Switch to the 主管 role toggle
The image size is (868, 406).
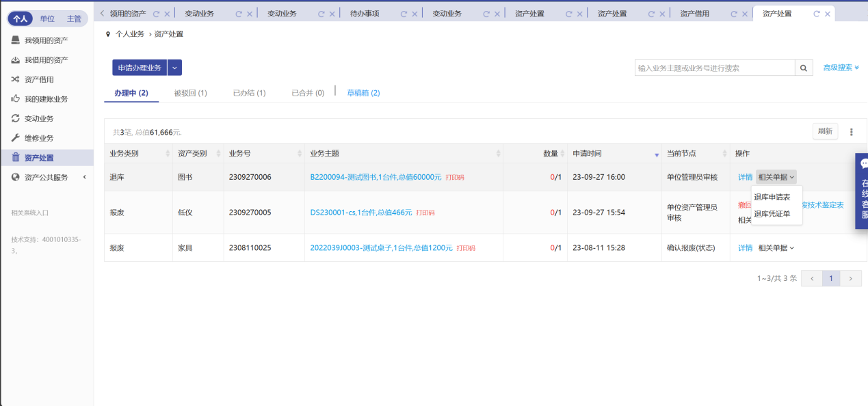pos(74,19)
